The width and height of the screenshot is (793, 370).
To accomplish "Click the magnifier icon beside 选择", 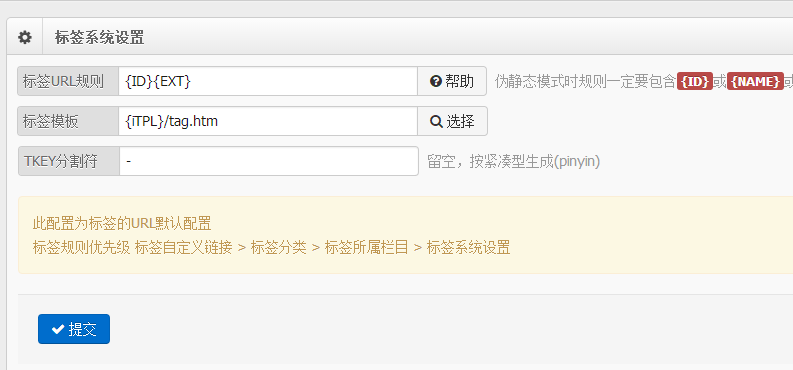I will [x=435, y=121].
